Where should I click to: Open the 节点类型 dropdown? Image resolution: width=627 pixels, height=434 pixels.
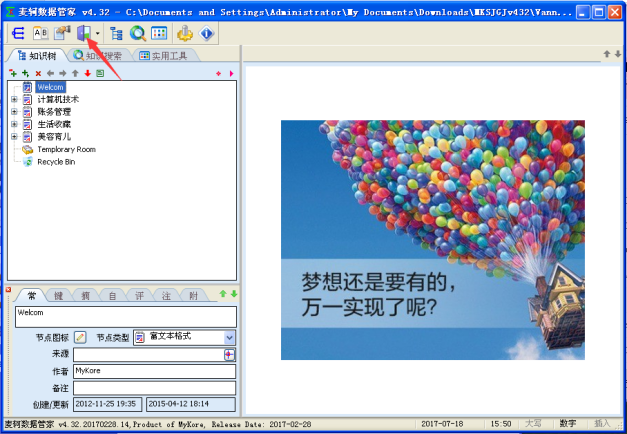[x=229, y=338]
